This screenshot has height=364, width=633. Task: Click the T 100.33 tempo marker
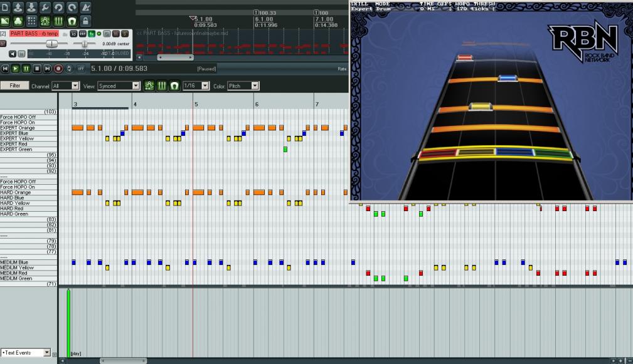click(265, 13)
